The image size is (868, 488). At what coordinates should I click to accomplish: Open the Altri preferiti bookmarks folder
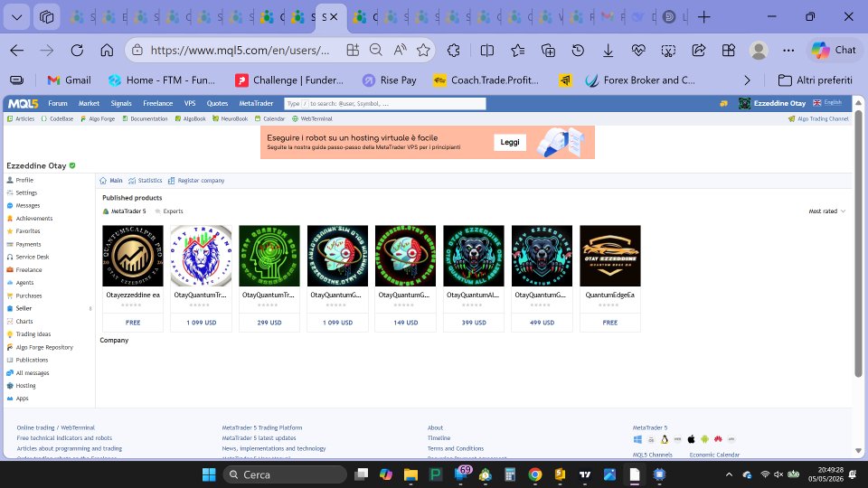tap(815, 80)
